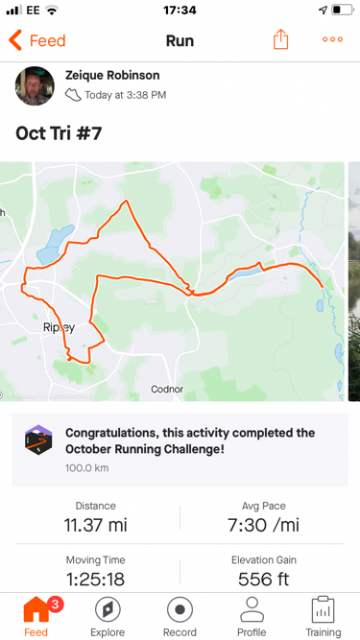Open the three-dot more options menu
The width and height of the screenshot is (360, 640).
pos(332,40)
